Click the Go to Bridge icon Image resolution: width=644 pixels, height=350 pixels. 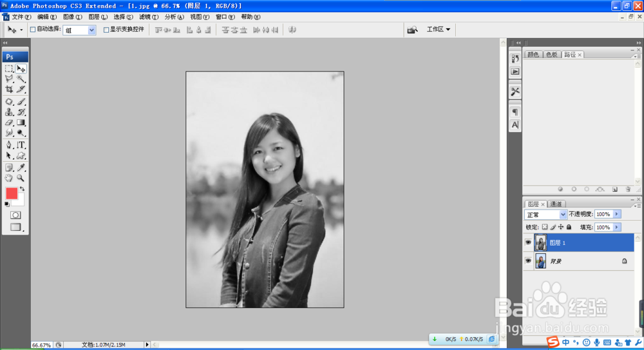pos(412,30)
